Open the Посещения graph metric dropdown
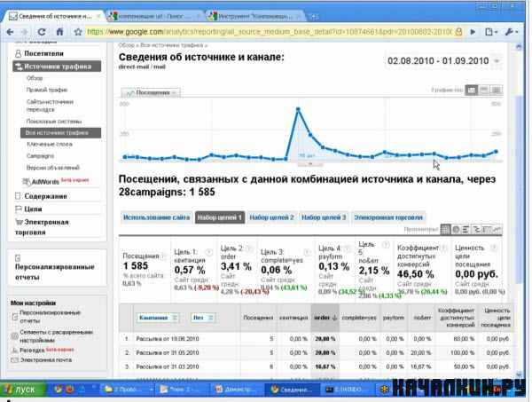532x402 pixels. pyautogui.click(x=151, y=92)
